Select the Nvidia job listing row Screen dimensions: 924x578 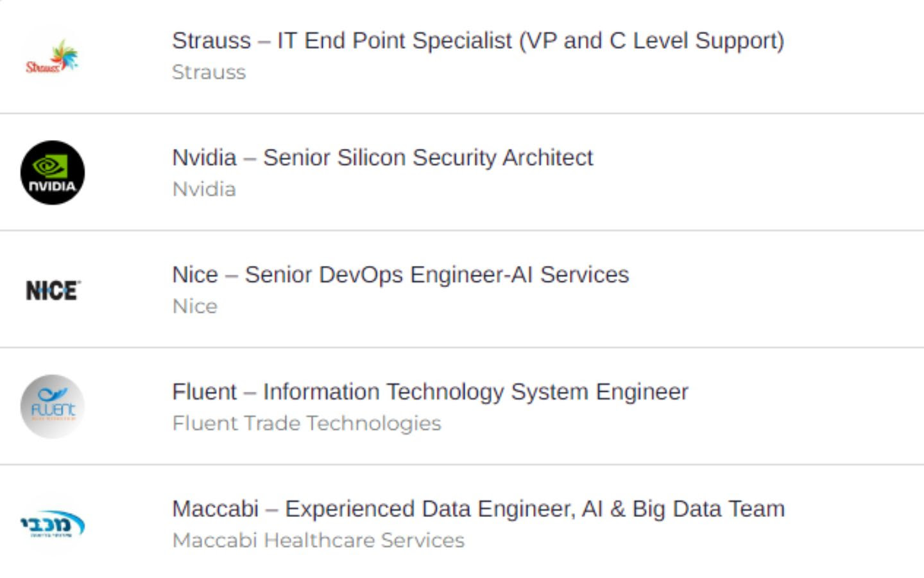pyautogui.click(x=462, y=172)
